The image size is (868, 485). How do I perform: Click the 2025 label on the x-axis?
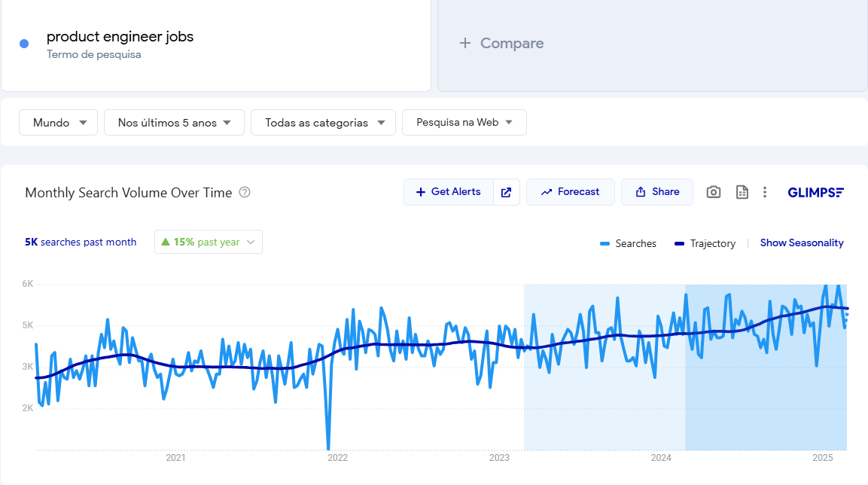tap(823, 458)
